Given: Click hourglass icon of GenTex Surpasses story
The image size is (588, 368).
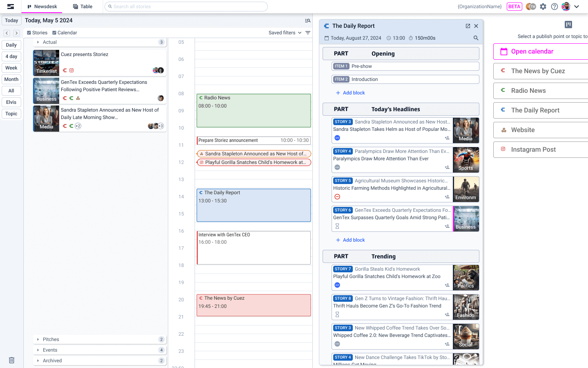Looking at the screenshot, I should (x=337, y=226).
